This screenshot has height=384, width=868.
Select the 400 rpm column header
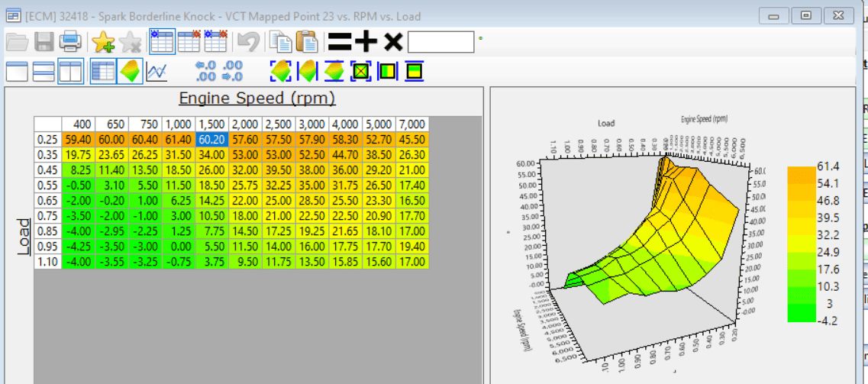79,124
